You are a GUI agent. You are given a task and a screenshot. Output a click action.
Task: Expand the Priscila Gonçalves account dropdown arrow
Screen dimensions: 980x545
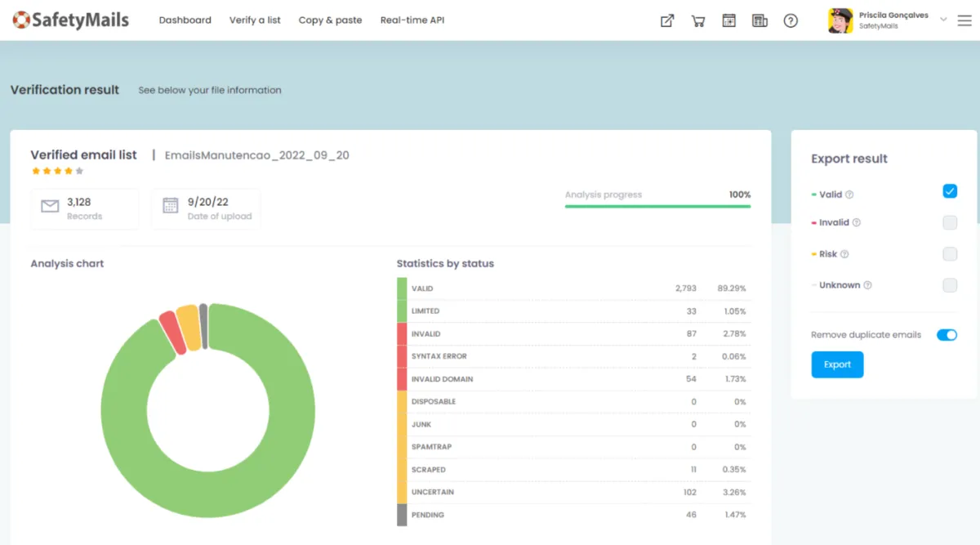pyautogui.click(x=944, y=20)
